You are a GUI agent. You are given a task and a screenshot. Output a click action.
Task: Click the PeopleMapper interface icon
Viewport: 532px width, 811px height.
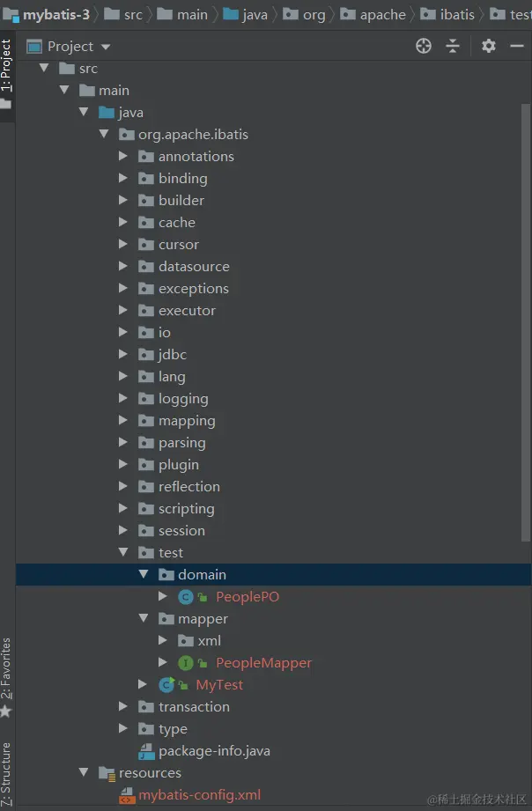click(x=186, y=663)
